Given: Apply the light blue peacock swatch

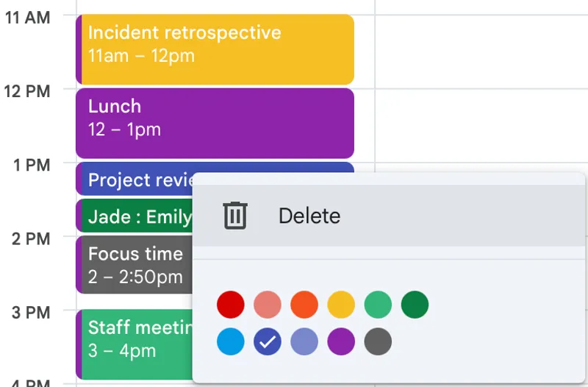Looking at the screenshot, I should click(231, 341).
